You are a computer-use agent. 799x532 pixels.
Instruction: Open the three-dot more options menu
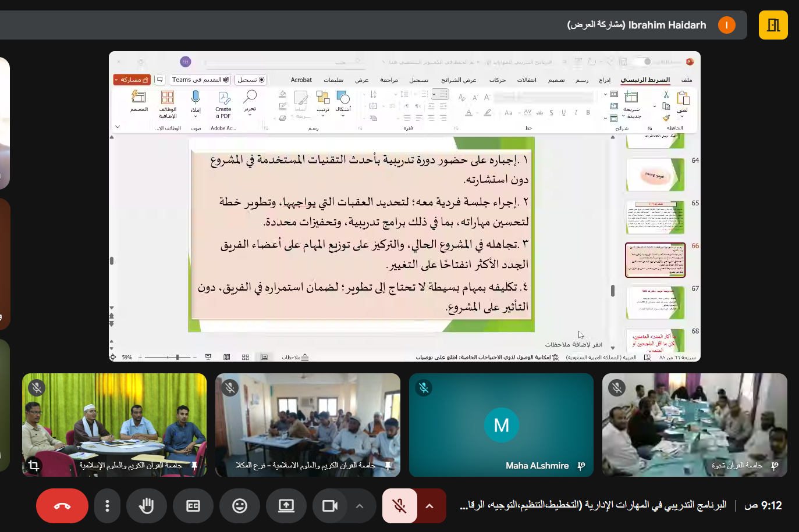[x=107, y=506]
